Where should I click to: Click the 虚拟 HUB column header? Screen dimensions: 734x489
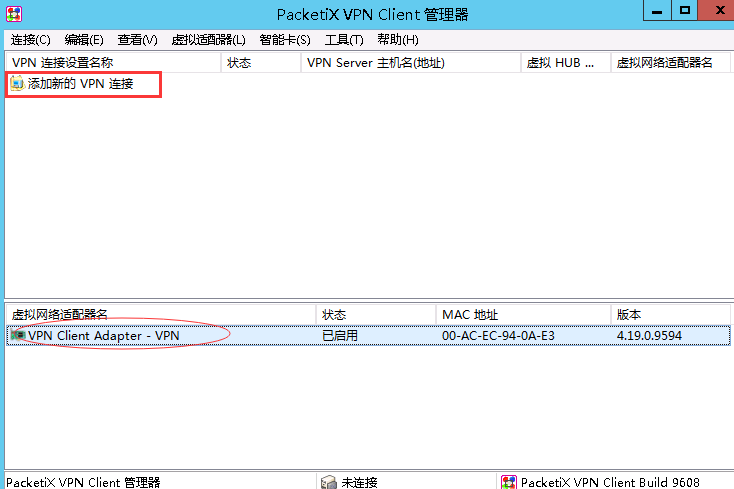pos(566,63)
